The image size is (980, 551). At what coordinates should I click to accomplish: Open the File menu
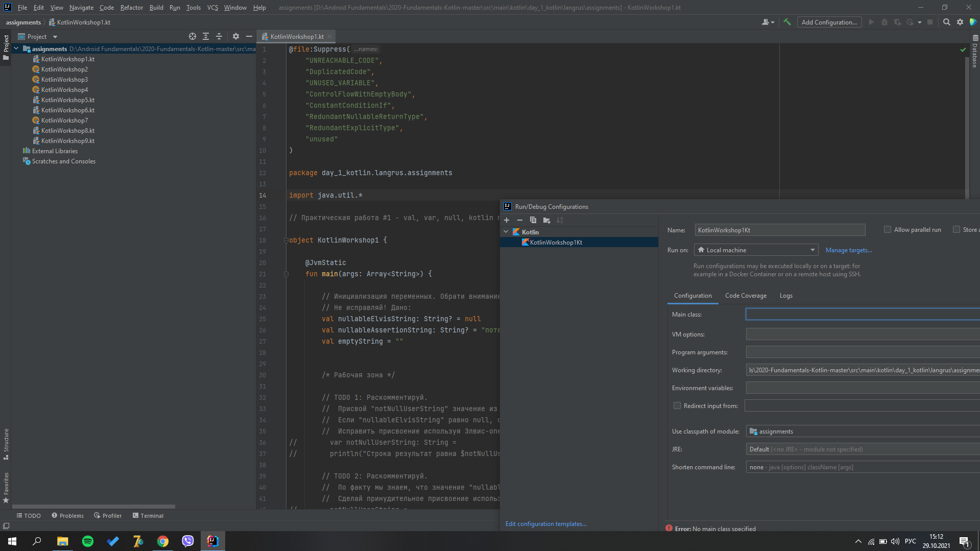coord(22,7)
